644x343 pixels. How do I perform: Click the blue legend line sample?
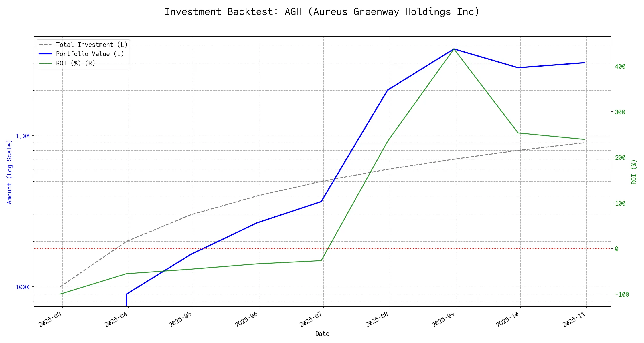(46, 54)
